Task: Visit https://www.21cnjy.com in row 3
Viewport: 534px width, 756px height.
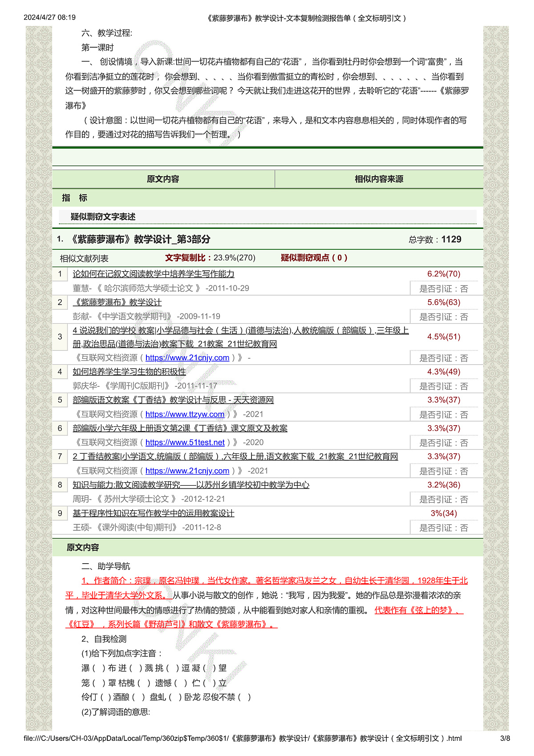Action: coord(187,358)
